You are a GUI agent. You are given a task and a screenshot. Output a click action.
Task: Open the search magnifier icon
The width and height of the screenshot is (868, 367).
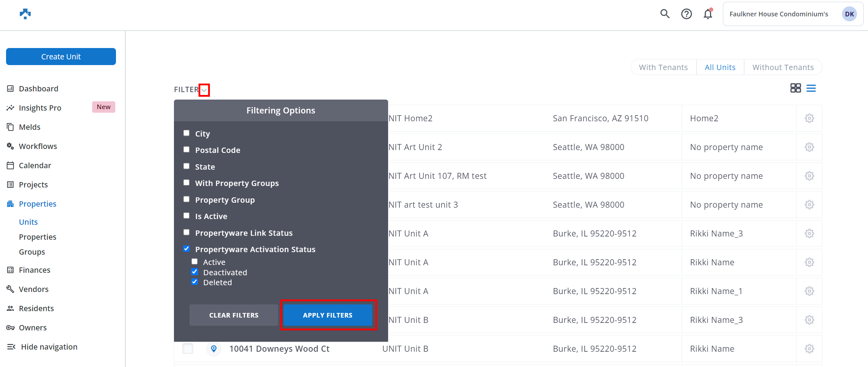665,14
